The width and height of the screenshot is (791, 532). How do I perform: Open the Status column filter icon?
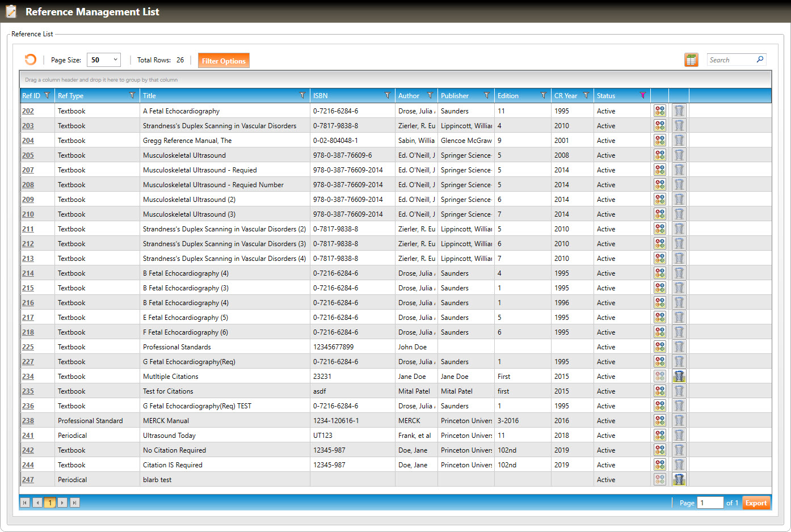pos(642,95)
